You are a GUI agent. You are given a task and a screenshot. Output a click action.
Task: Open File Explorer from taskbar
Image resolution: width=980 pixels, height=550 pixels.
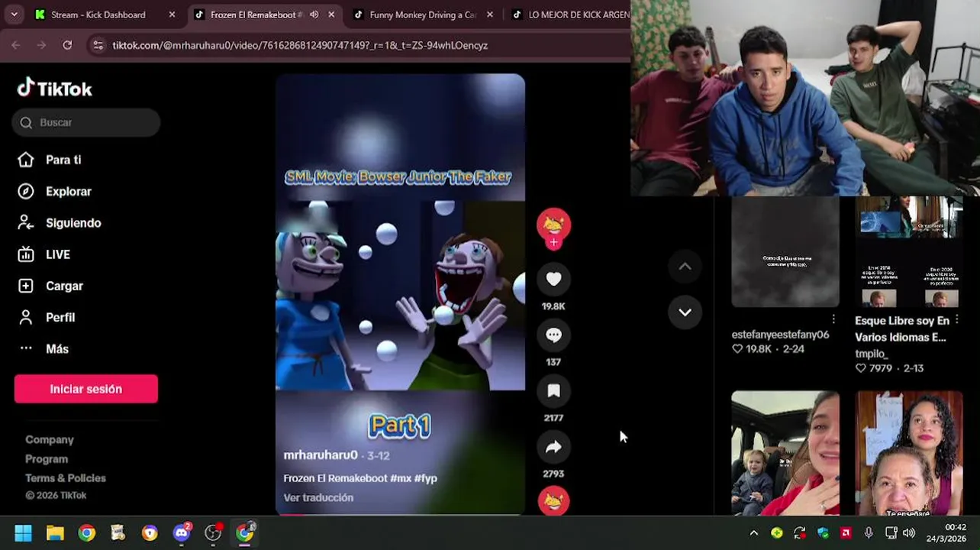[55, 533]
